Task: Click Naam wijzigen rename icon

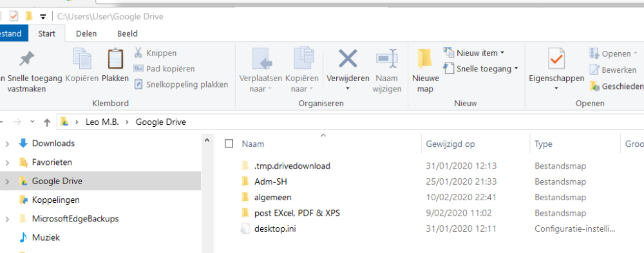Action: click(x=387, y=59)
